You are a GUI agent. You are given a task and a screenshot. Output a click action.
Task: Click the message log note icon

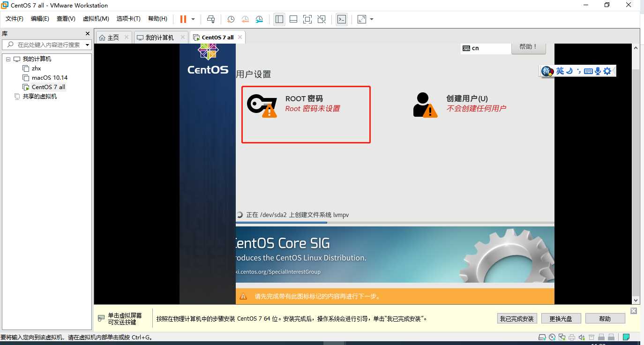pyautogui.click(x=626, y=337)
